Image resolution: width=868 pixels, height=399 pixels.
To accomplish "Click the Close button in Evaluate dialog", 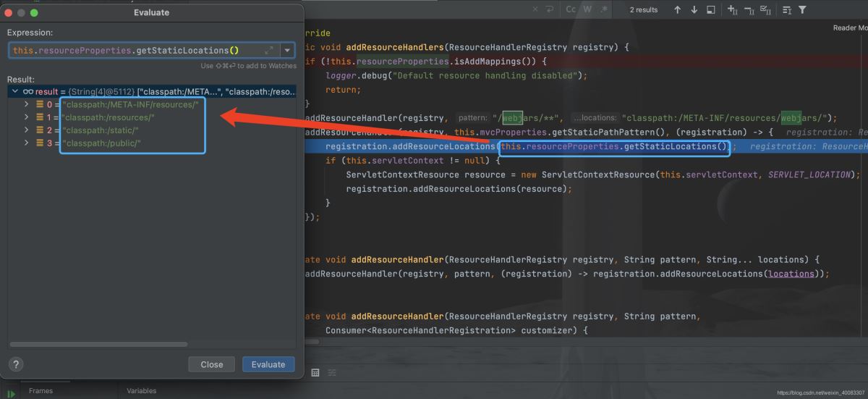I will point(212,364).
